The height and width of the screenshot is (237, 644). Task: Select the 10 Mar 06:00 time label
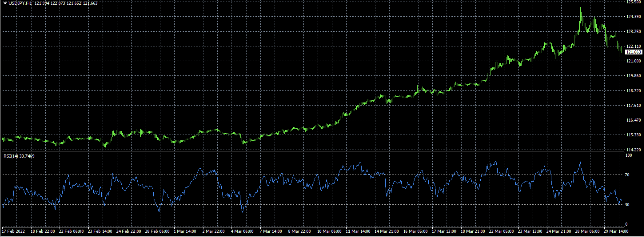pyautogui.click(x=329, y=231)
